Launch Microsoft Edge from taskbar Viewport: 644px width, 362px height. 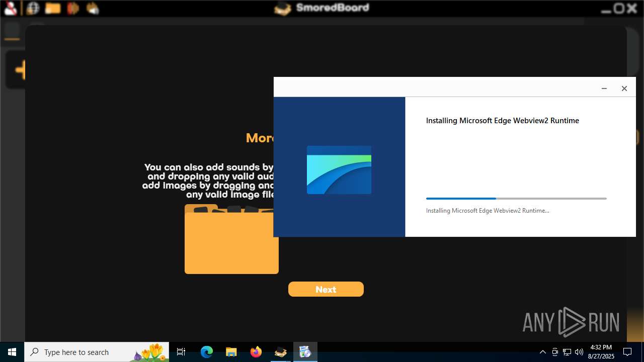pyautogui.click(x=207, y=352)
